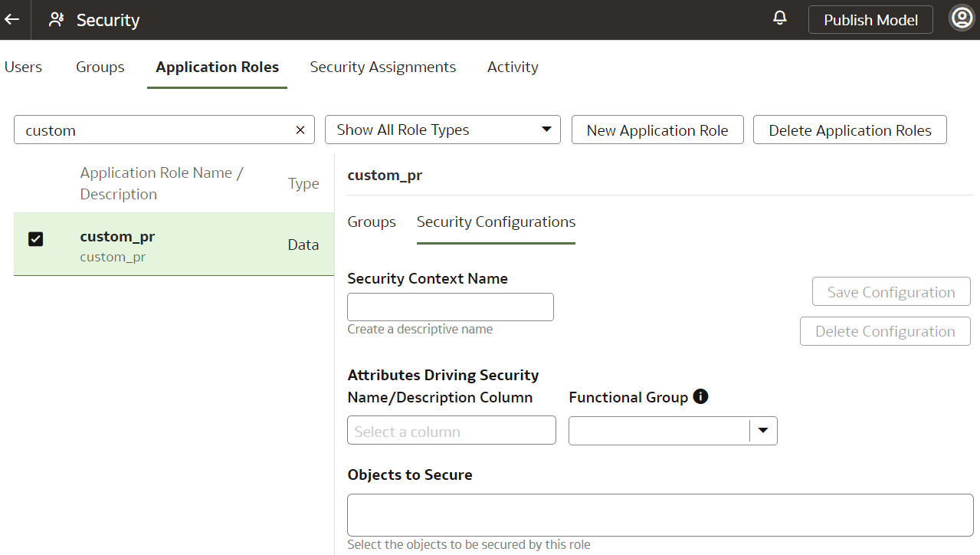The width and height of the screenshot is (980, 555).
Task: Click the back arrow icon
Action: point(12,20)
